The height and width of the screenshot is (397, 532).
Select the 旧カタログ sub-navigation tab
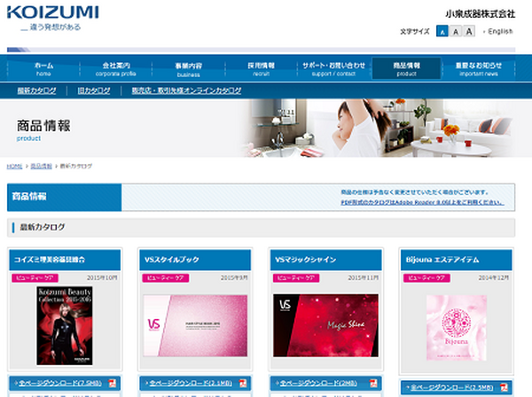point(93,90)
